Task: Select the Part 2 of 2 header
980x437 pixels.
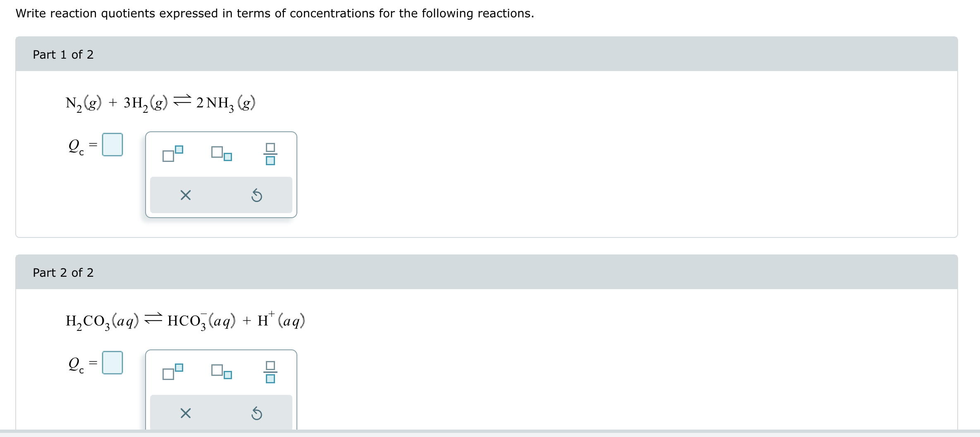Action: pos(63,272)
